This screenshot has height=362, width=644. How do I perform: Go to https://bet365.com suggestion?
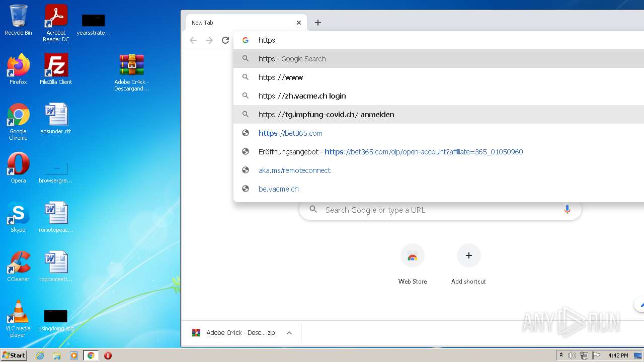439,133
